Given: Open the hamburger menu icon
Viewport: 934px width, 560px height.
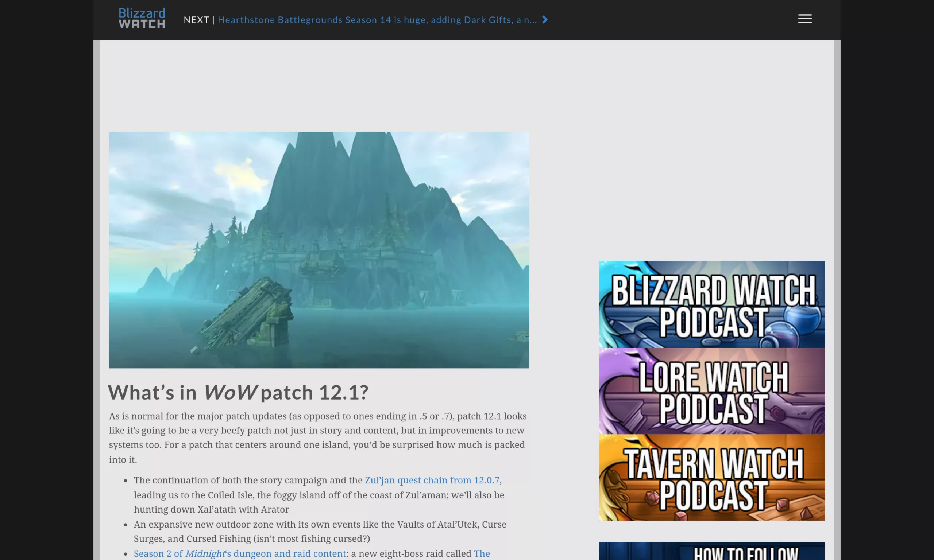Looking at the screenshot, I should pos(804,19).
